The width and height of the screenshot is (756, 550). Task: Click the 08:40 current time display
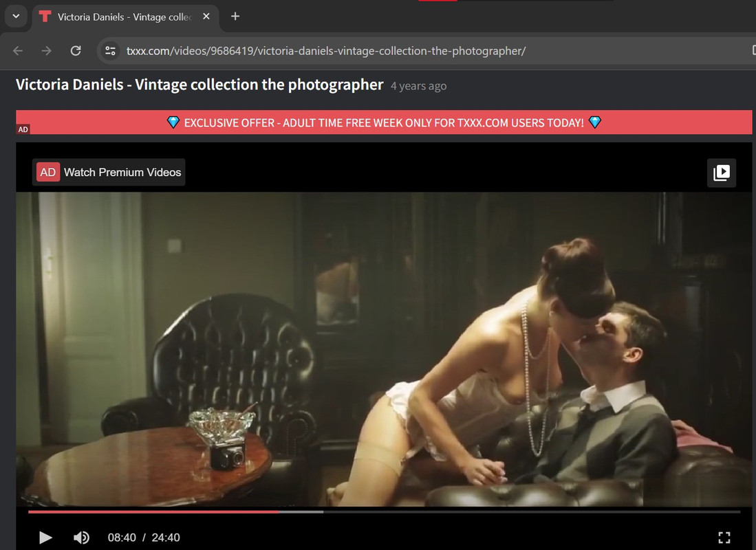122,538
